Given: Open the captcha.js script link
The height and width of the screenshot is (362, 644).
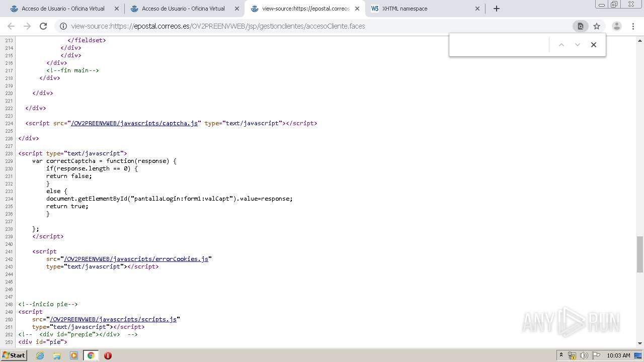Looking at the screenshot, I should [x=134, y=123].
